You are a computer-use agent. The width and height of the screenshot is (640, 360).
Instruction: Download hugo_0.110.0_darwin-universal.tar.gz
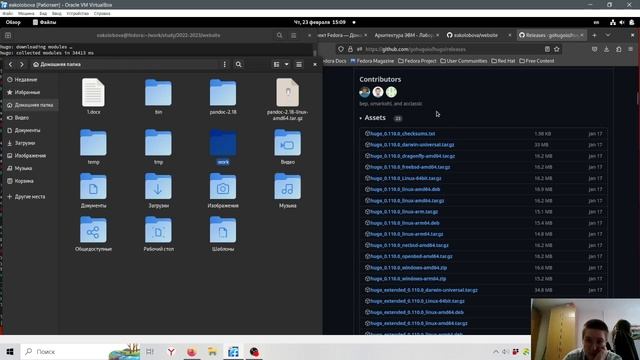click(x=412, y=144)
